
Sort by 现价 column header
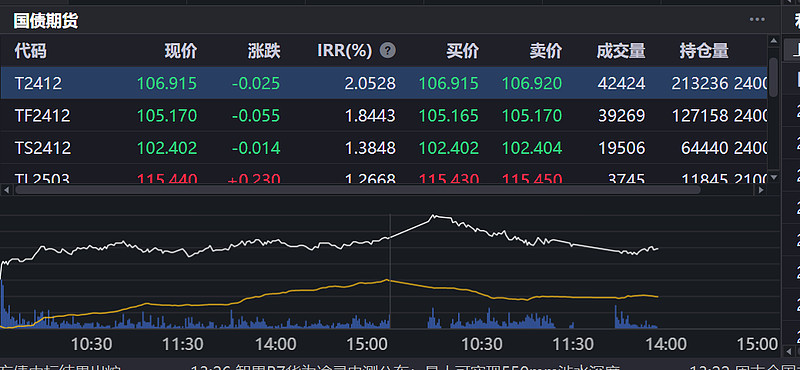pos(181,51)
